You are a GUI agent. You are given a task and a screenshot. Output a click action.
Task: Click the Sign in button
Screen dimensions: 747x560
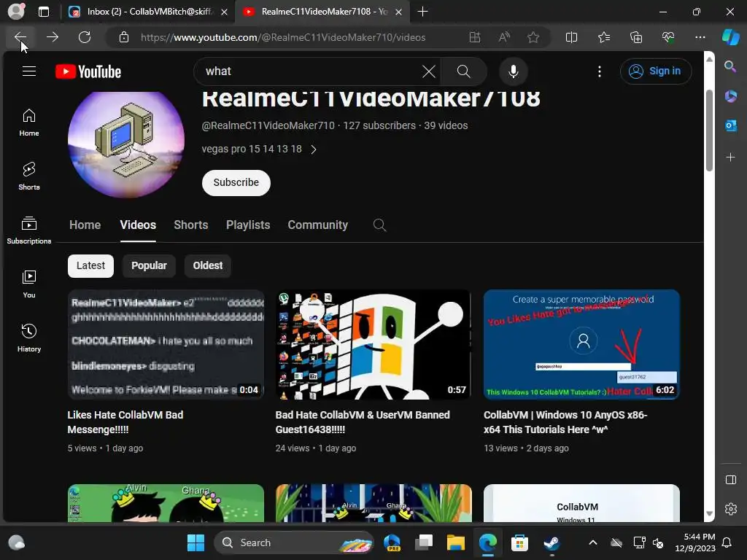coord(656,71)
